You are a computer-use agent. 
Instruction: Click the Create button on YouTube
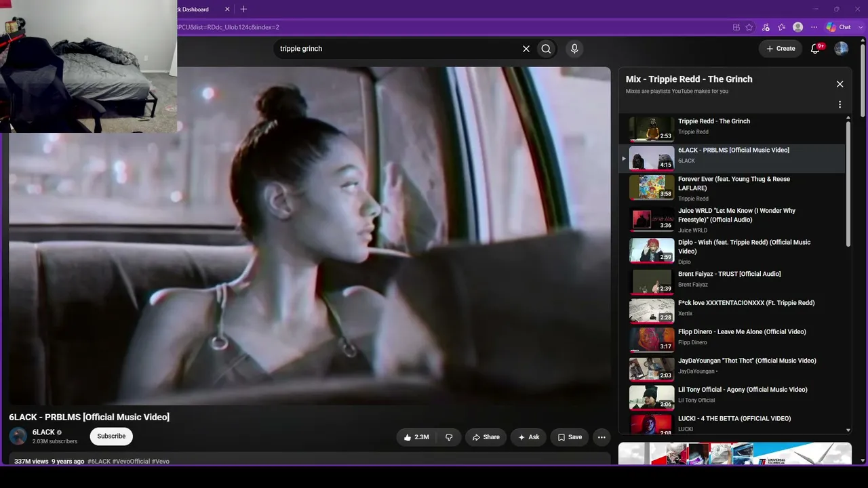click(x=781, y=49)
